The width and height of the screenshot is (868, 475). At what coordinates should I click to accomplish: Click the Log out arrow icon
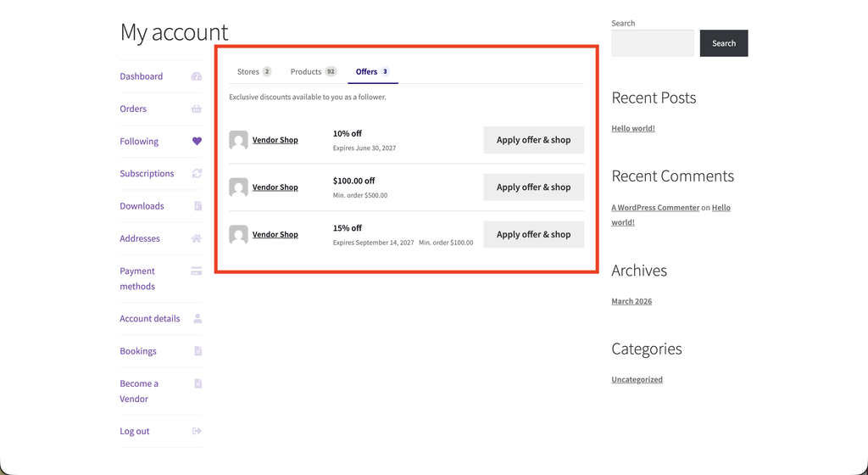[x=197, y=431]
